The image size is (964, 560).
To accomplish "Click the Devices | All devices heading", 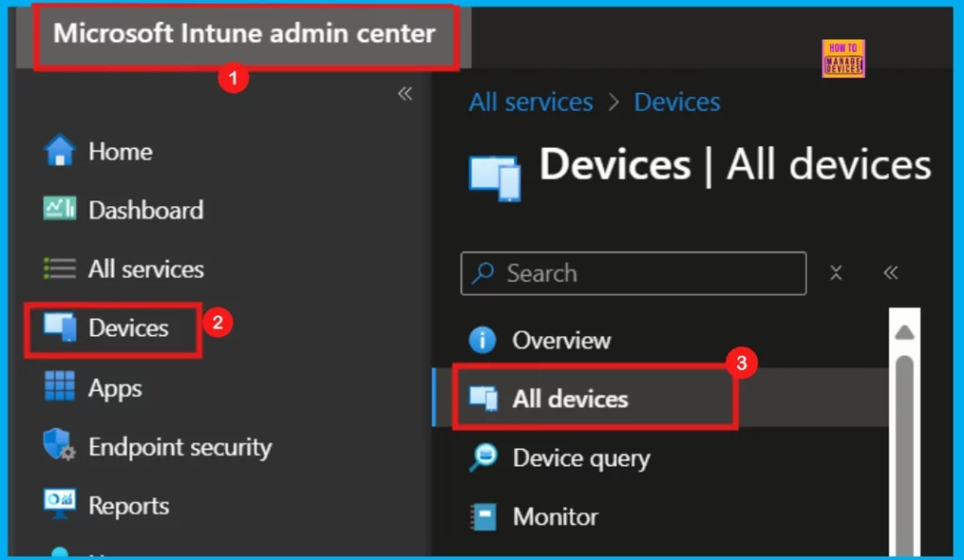I will [x=735, y=165].
